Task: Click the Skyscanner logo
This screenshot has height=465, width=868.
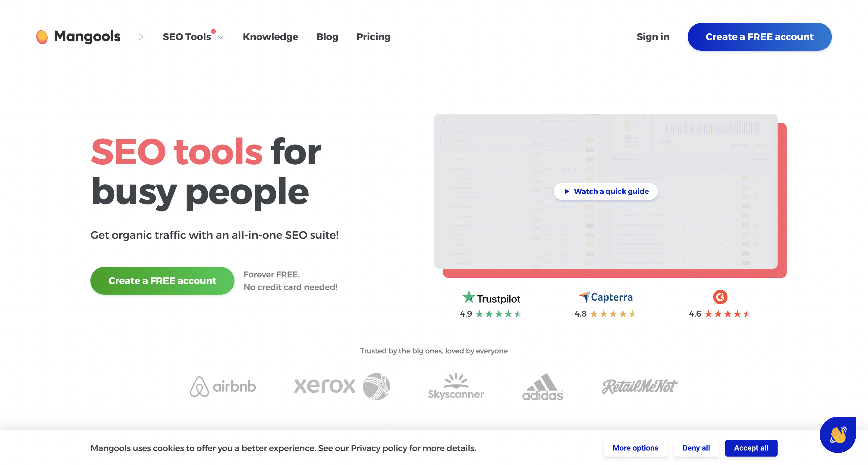Action: 456,386
